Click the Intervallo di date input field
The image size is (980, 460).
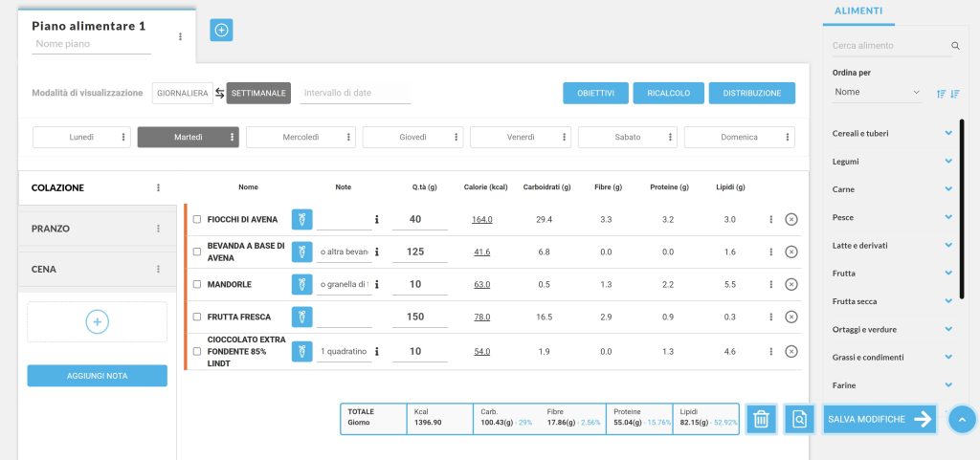point(355,93)
